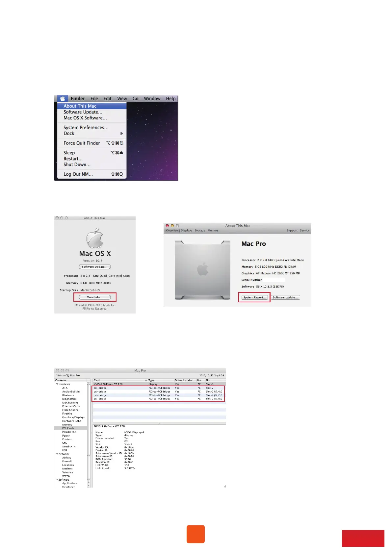Viewport: 392px width, 554px height.
Task: Select Graphics/Displays in the sidebar
Action: pyautogui.click(x=73, y=417)
